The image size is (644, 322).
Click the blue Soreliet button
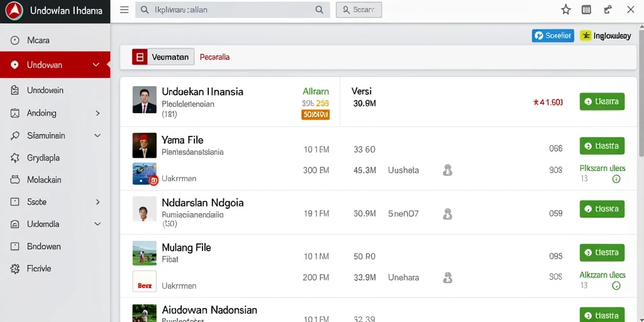click(553, 36)
